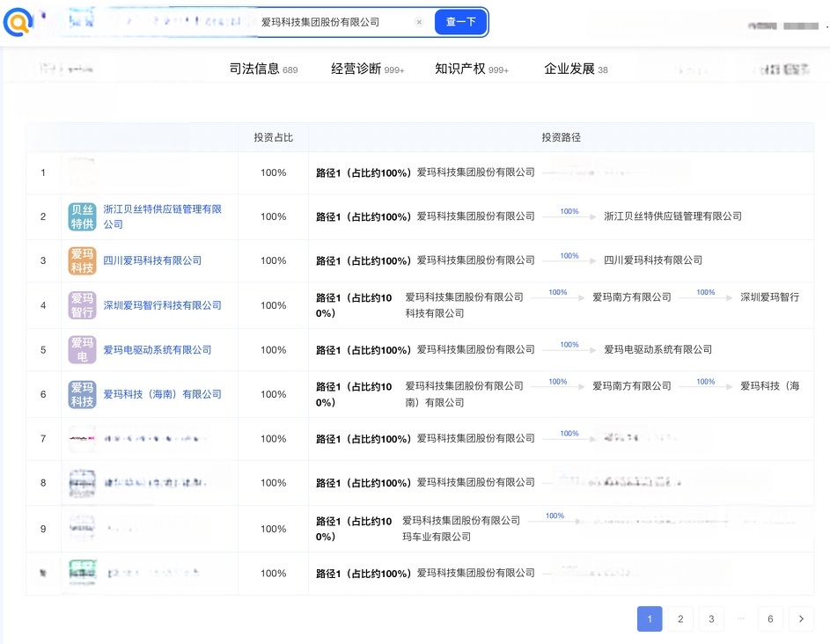
Task: Go to page 1 in pagination
Action: 650,618
